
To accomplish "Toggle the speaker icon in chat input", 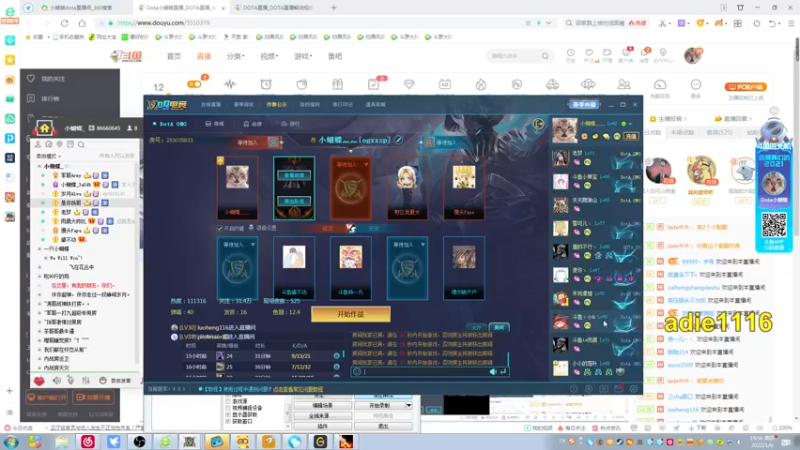I will tap(493, 372).
